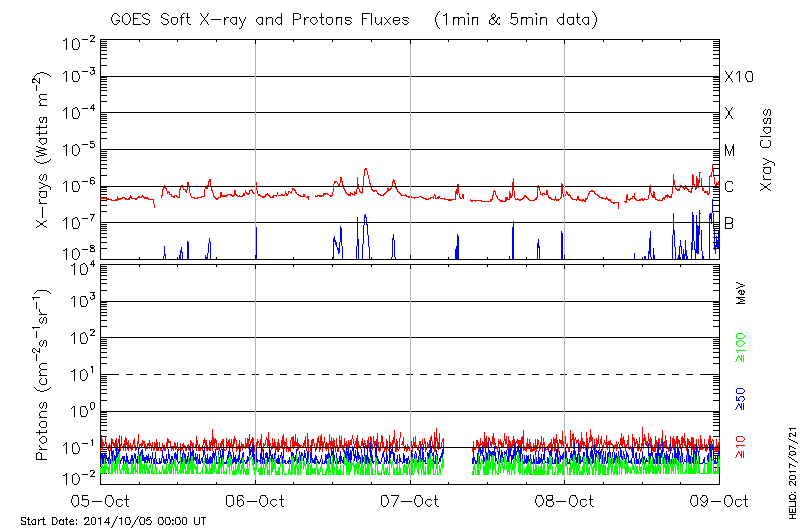Click the blue ≥50 MeV legend label
The width and height of the screenshot is (800, 530).
pyautogui.click(x=741, y=397)
